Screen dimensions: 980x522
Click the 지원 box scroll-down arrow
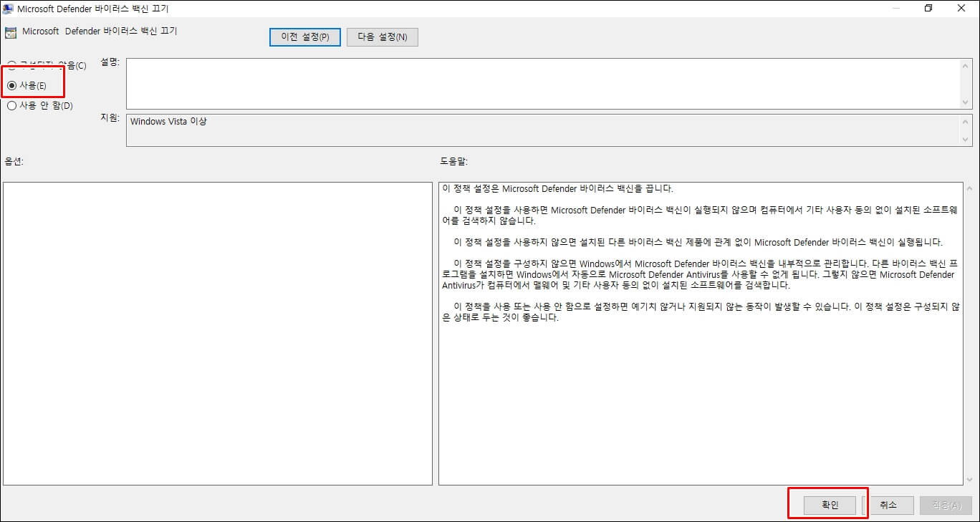[966, 140]
